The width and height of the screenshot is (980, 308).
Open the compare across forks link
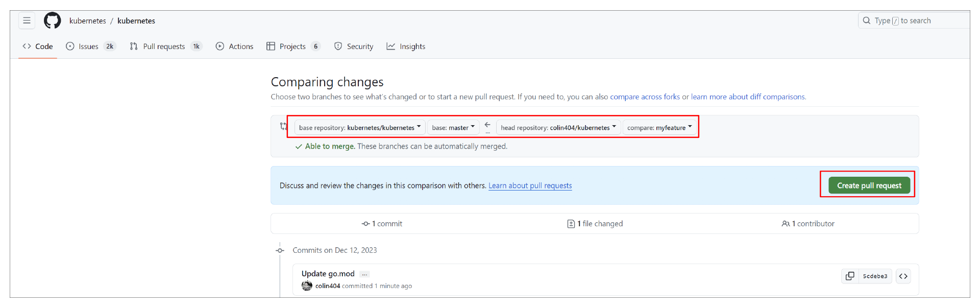coord(645,97)
